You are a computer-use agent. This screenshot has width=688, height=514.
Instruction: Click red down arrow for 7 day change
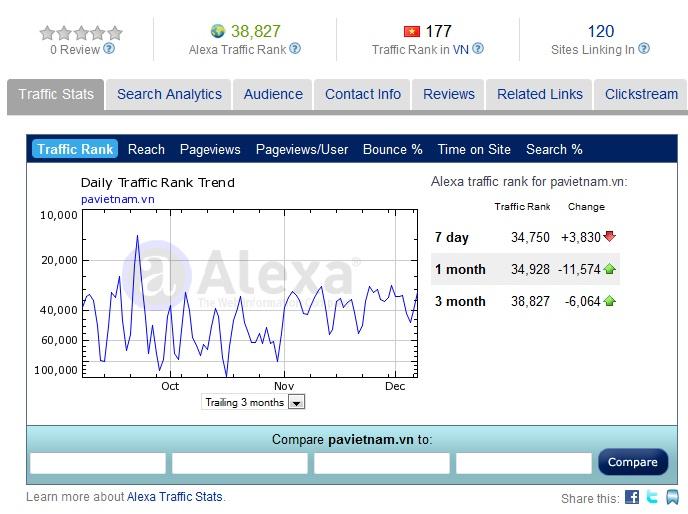[x=609, y=237]
